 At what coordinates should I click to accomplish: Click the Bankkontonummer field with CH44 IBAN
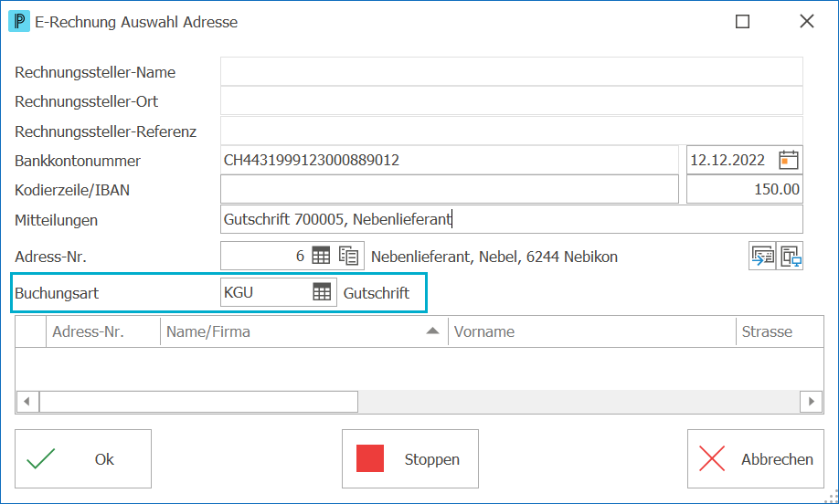coord(450,160)
